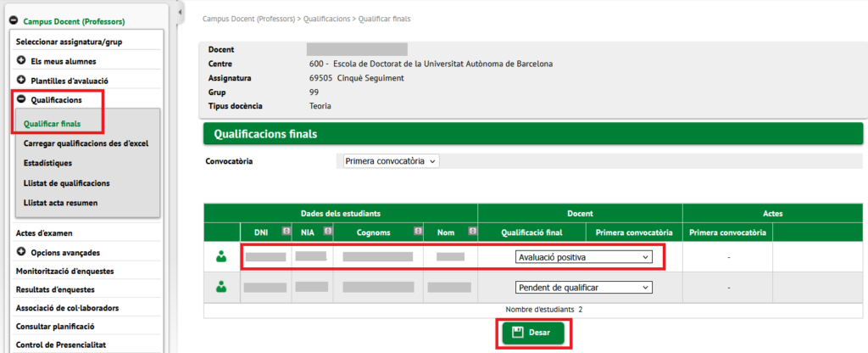Expand the Plantilles d'avaluació plus icon
The image size is (868, 353).
21,81
